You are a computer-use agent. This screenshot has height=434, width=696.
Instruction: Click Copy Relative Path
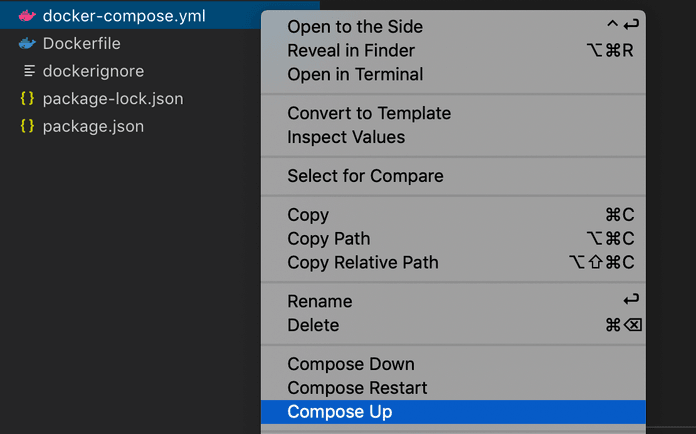(363, 263)
